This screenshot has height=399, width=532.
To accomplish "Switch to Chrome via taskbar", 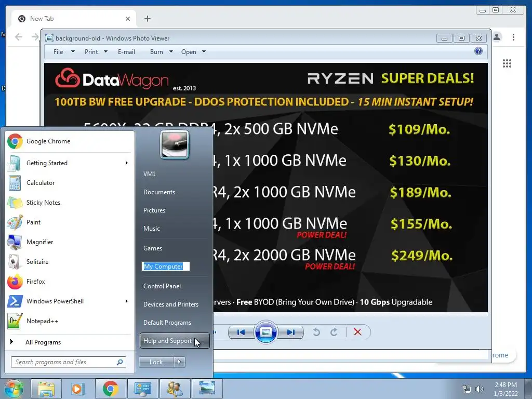I will point(110,389).
